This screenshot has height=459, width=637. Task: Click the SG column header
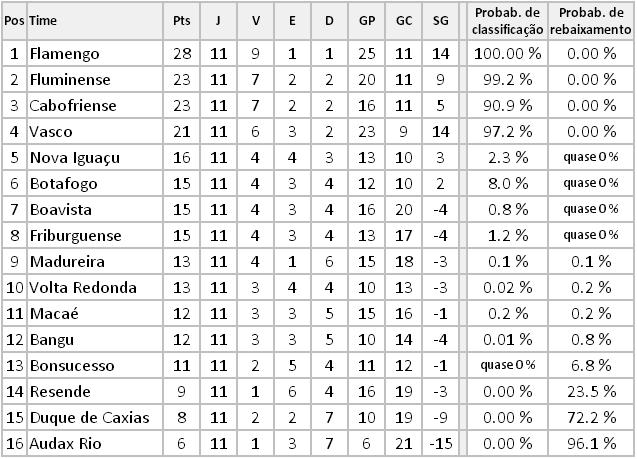(x=441, y=20)
